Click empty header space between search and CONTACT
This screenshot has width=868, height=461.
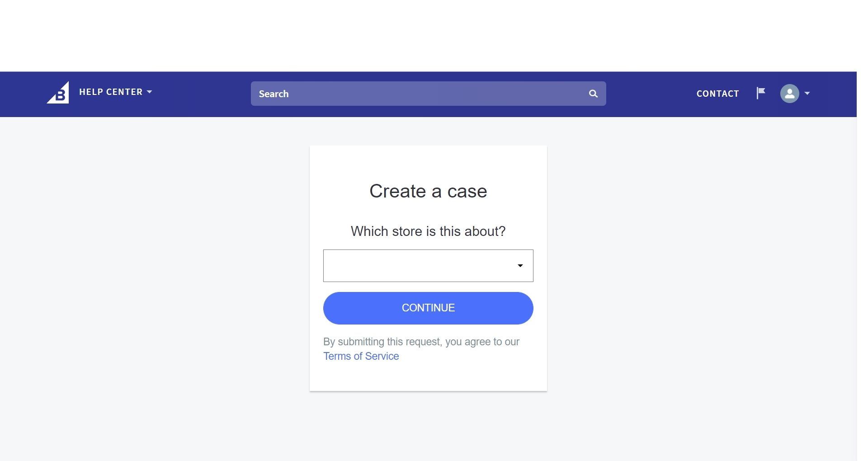[651, 94]
